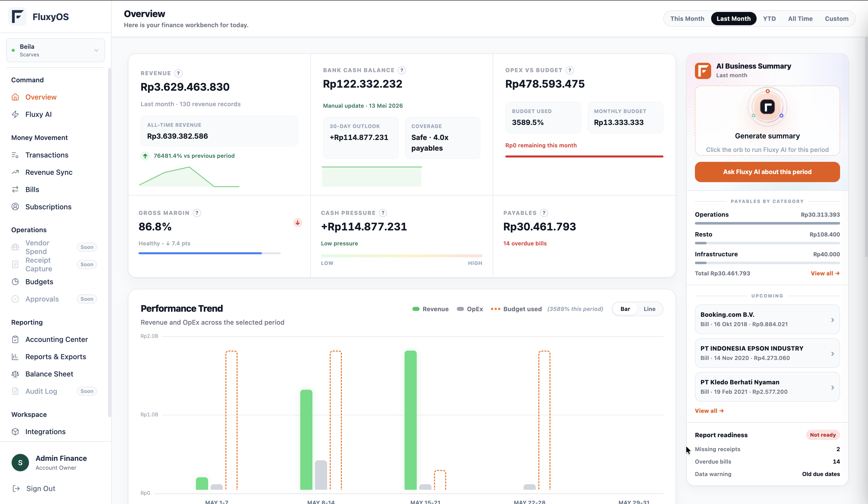Click the Monthly Budget Rp13.333.333 card
The height and width of the screenshot is (504, 868).
pyautogui.click(x=625, y=118)
